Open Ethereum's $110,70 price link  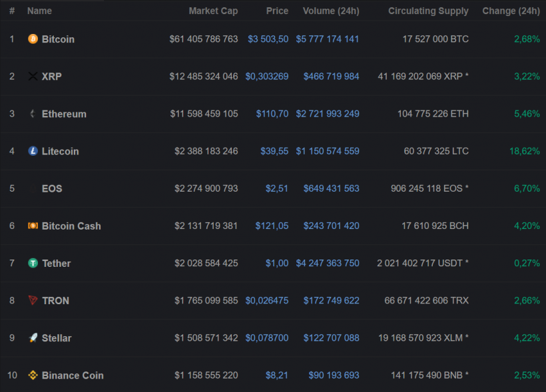[x=272, y=114]
